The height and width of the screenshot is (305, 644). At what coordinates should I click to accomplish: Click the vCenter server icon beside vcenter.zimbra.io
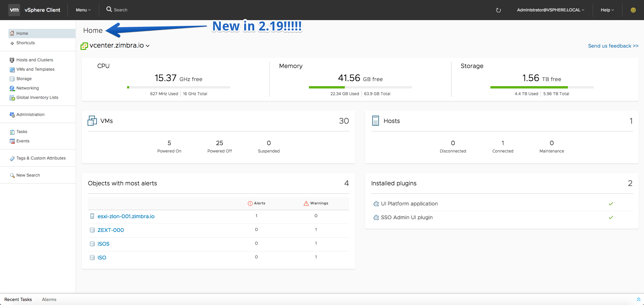[x=84, y=46]
